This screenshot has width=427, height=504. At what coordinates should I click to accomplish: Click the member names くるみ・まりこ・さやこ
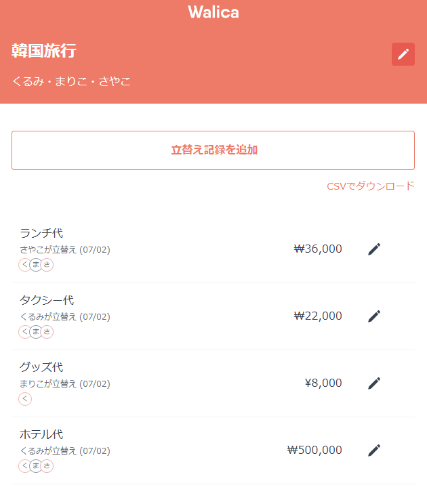click(71, 81)
